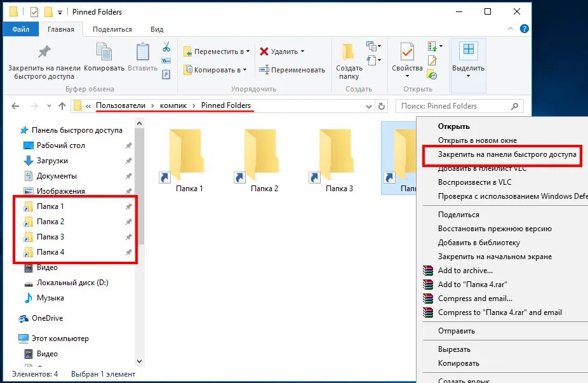Open the easy access dropdown in Создать group
This screenshot has height=383, width=588.
tap(373, 60)
